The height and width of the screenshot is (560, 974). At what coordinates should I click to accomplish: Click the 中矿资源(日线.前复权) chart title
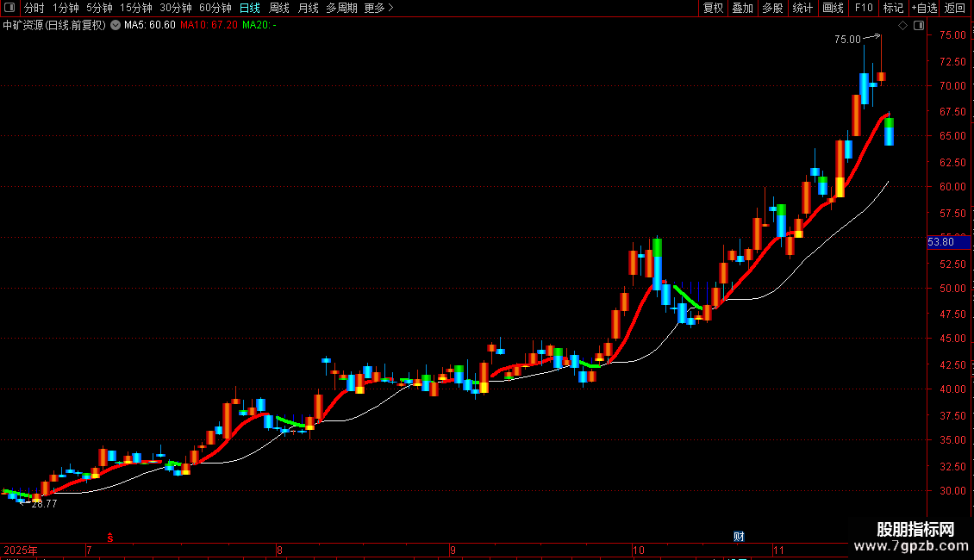[54, 26]
